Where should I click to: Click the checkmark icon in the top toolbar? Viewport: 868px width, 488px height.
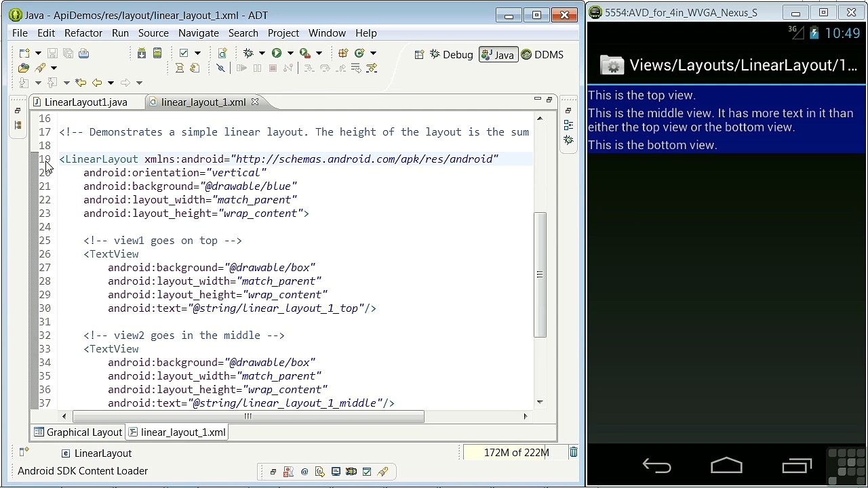point(183,53)
